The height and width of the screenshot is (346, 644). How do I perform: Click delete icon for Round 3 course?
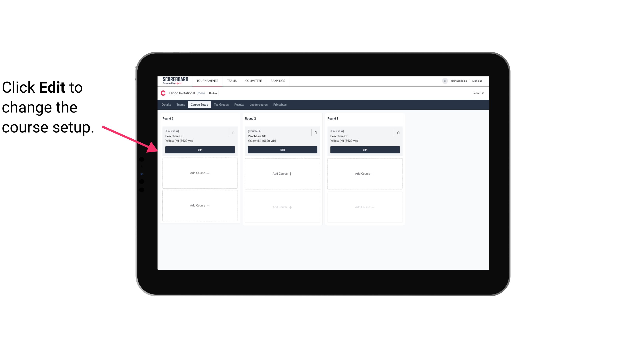[398, 132]
